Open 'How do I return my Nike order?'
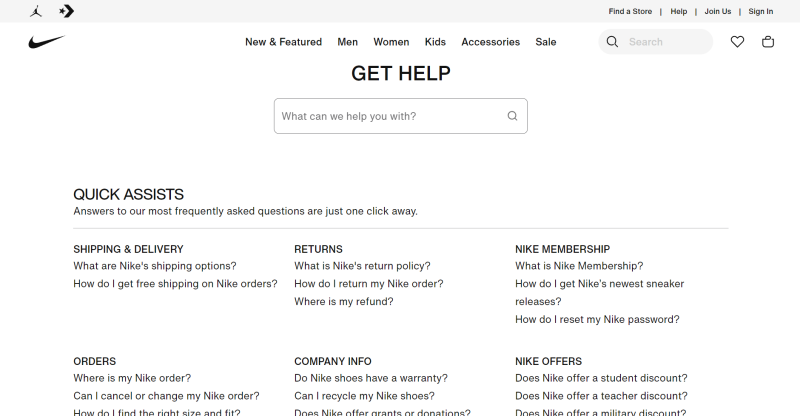Viewport: 800px width, 416px height. [368, 284]
